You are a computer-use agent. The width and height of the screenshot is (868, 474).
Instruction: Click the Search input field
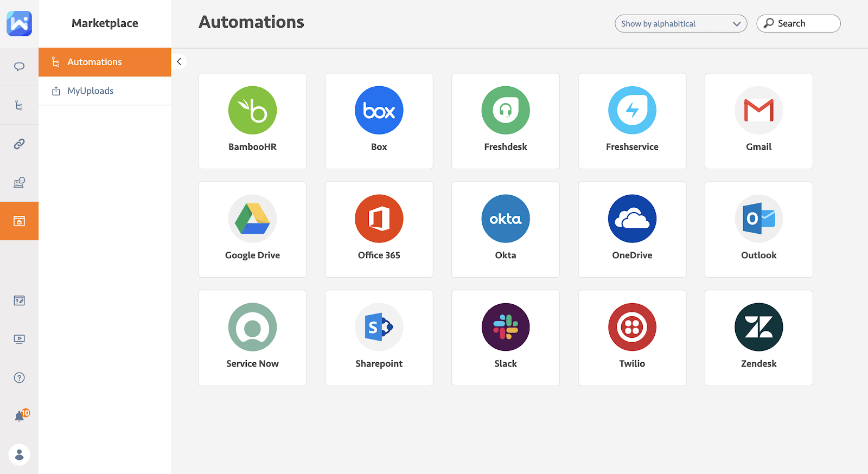(799, 23)
